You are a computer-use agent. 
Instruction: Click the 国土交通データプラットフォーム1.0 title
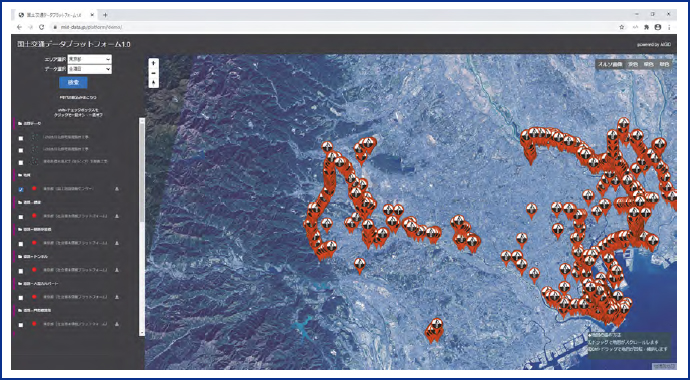(x=73, y=44)
